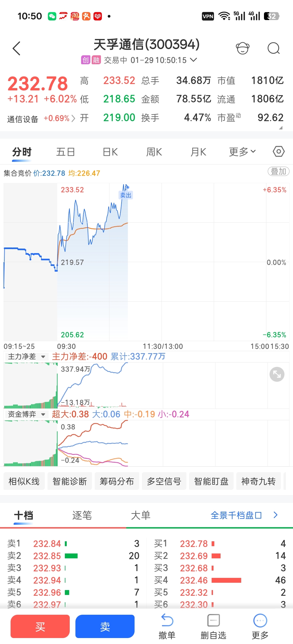Tap the 撤单 cancel order icon

pos(167,626)
